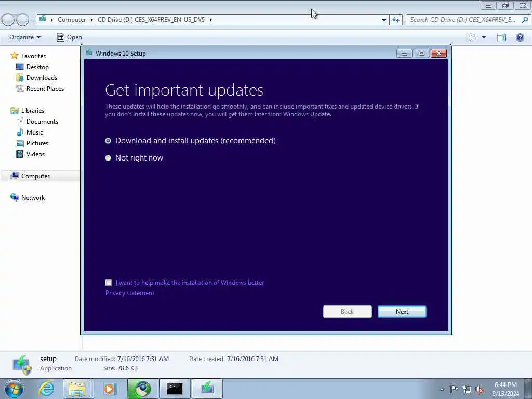The image size is (532, 399).
Task: Open Action Center flag icon
Action: pyautogui.click(x=454, y=389)
